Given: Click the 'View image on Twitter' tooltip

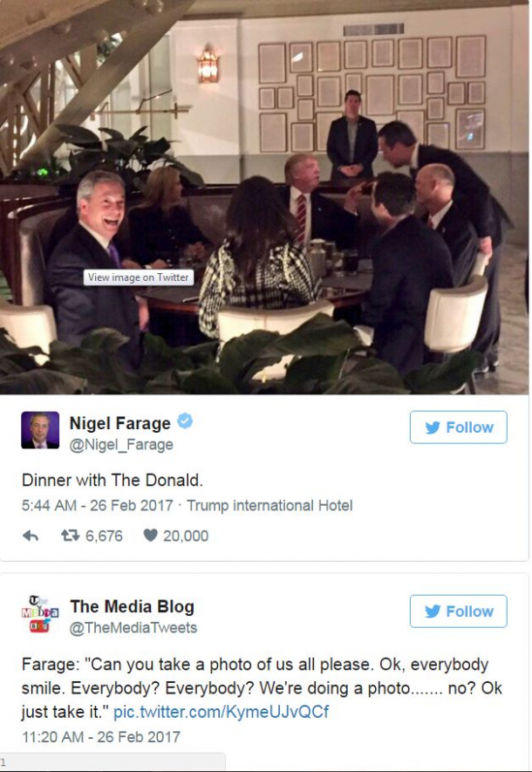Looking at the screenshot, I should pos(139,277).
